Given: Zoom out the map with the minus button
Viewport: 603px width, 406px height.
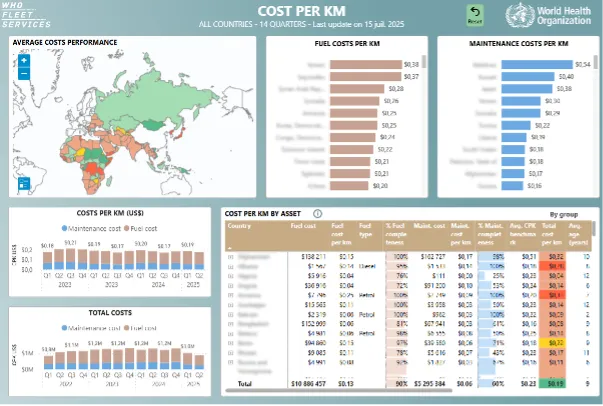Looking at the screenshot, I should [x=24, y=73].
